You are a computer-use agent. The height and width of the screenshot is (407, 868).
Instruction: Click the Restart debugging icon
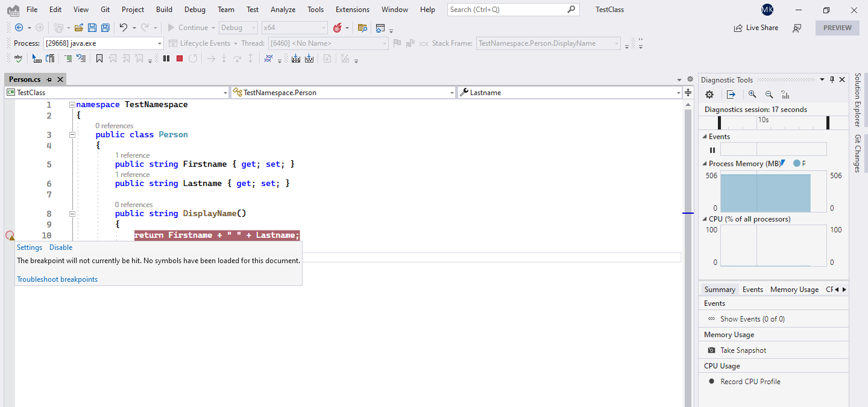coord(193,58)
